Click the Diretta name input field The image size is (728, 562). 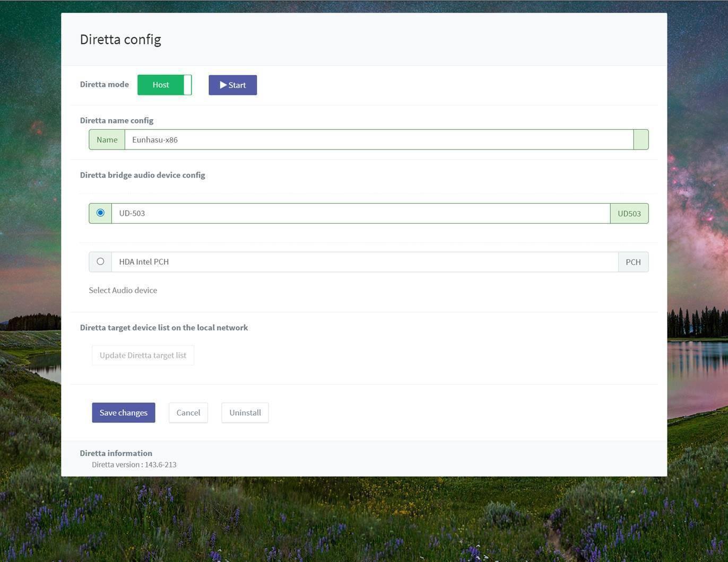(x=378, y=139)
